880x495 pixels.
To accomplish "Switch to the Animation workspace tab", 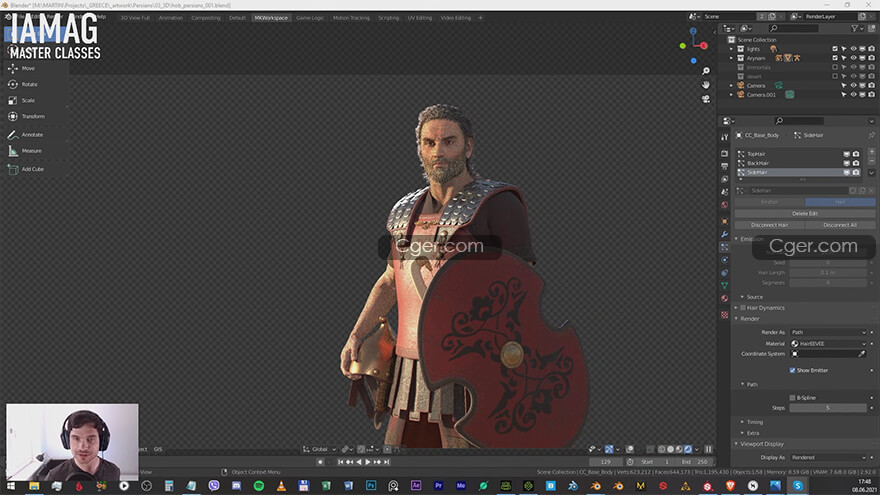I will pyautogui.click(x=171, y=18).
